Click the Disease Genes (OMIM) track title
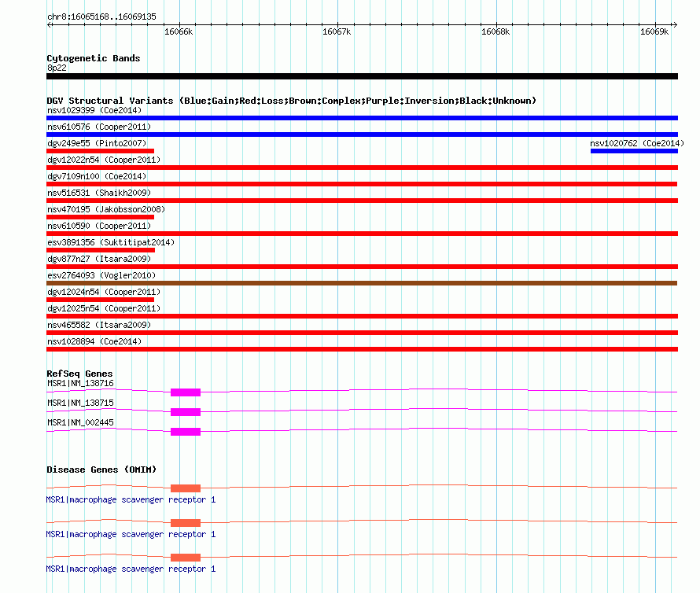This screenshot has height=593, width=700. tap(101, 470)
